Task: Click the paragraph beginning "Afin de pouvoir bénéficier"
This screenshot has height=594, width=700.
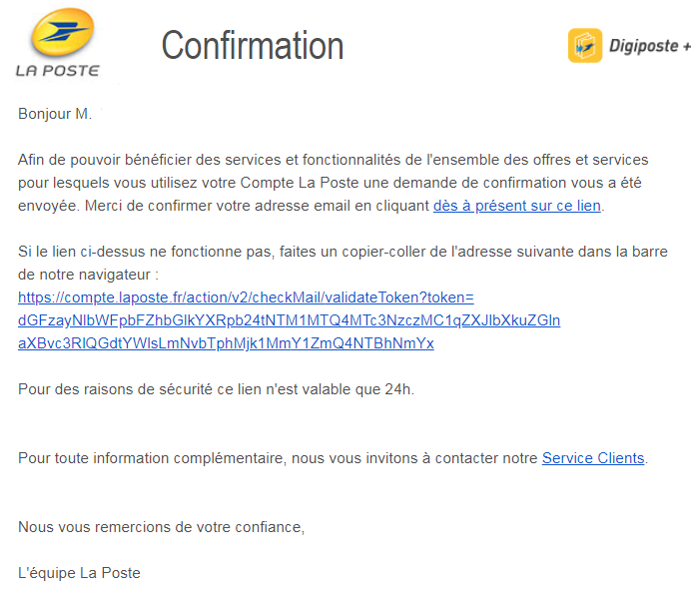Action: (x=334, y=183)
